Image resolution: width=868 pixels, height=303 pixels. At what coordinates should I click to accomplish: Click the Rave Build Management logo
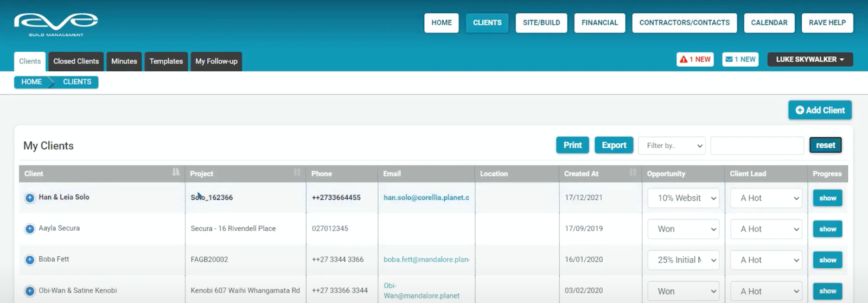click(x=56, y=24)
